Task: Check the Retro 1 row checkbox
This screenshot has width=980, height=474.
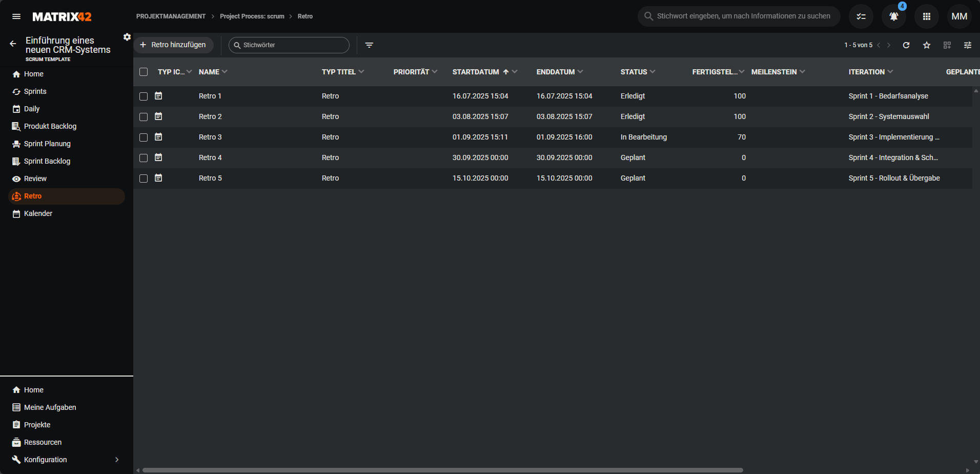Action: coord(144,96)
